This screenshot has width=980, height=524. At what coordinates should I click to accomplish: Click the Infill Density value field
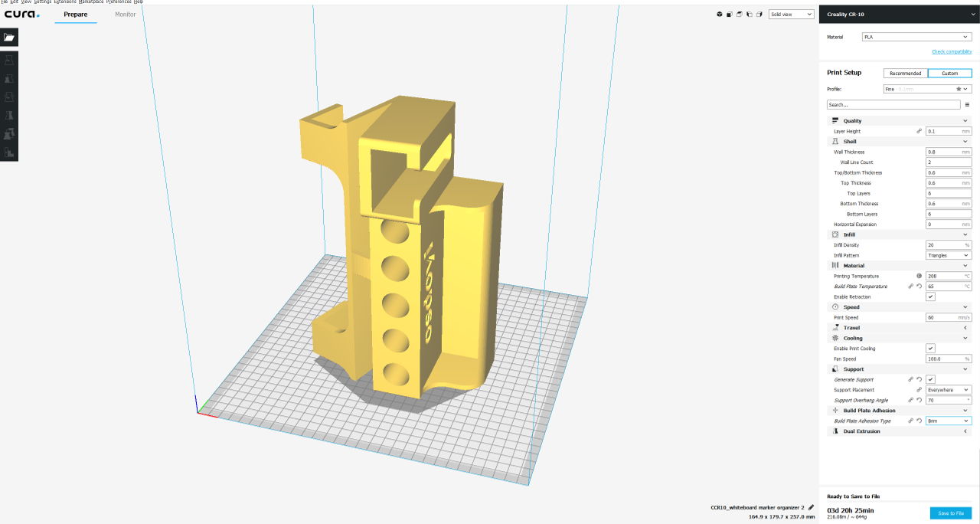click(x=949, y=245)
